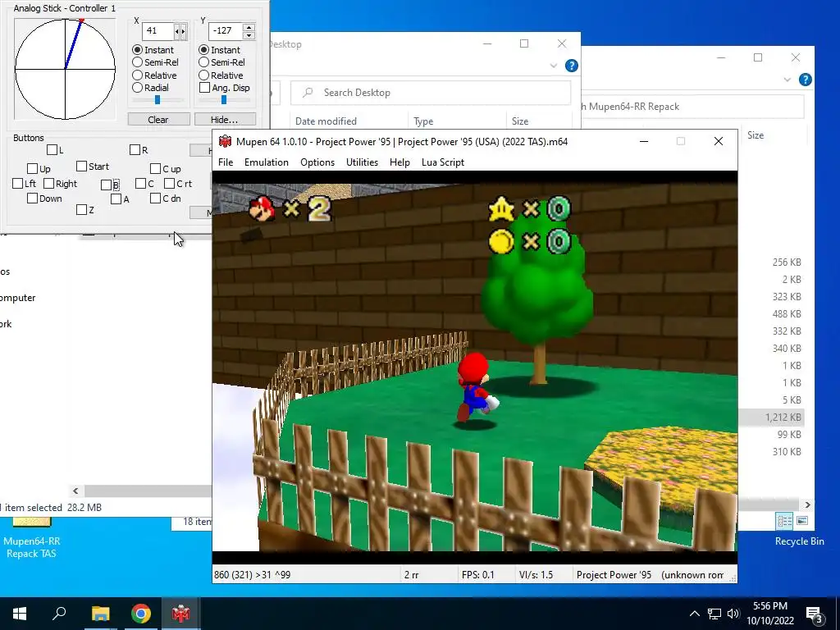Open Help menu in Mupen 64
Screen dimensions: 840x630
(x=399, y=162)
